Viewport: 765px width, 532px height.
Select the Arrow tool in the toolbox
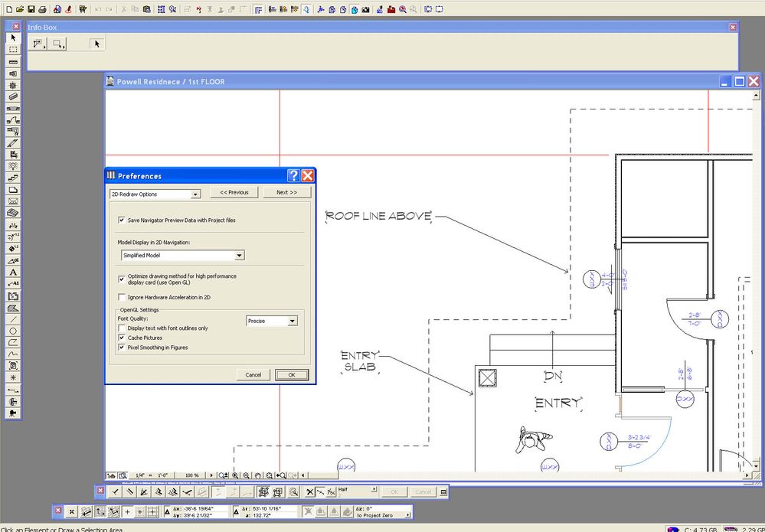(x=14, y=38)
